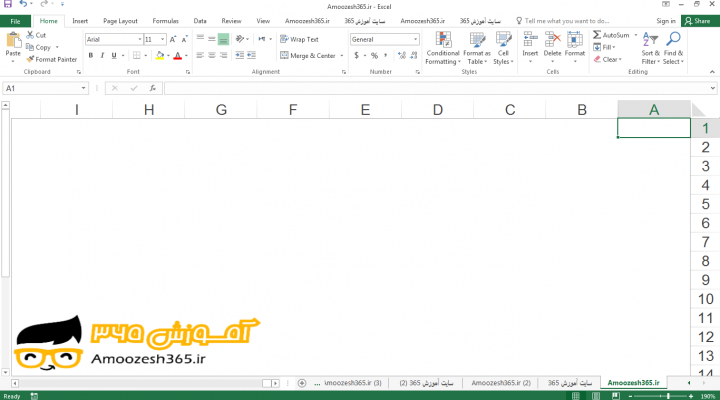Apply percent style format

[374, 56]
